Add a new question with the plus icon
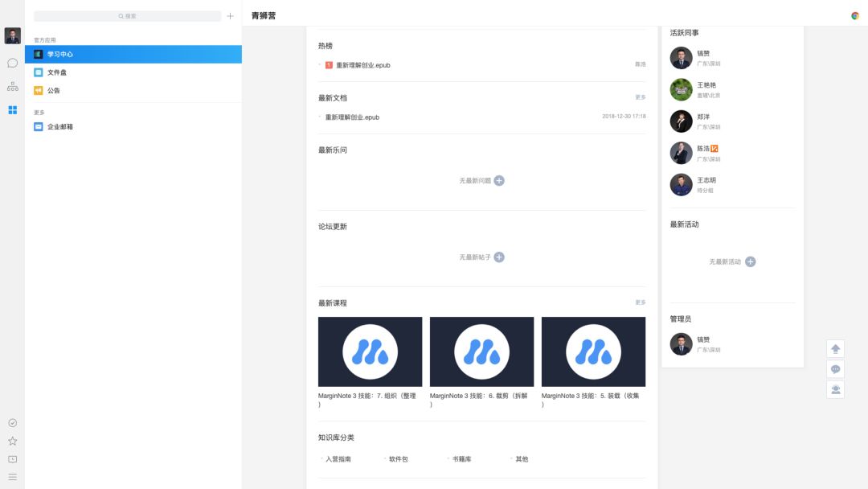 pos(499,180)
